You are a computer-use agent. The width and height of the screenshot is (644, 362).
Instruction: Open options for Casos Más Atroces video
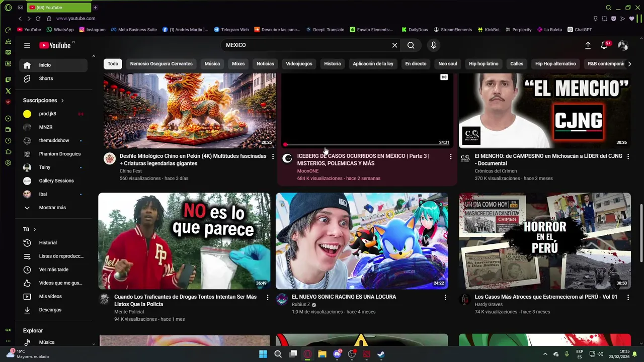[x=628, y=297]
